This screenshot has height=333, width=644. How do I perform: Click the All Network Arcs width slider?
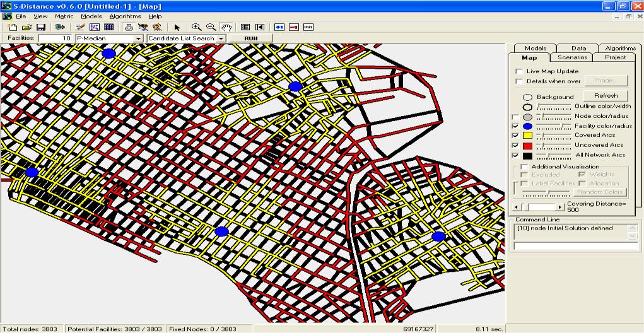[x=554, y=156]
